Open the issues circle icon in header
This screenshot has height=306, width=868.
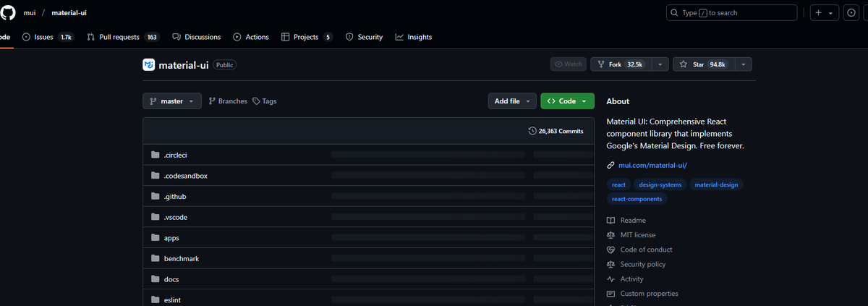coord(852,13)
